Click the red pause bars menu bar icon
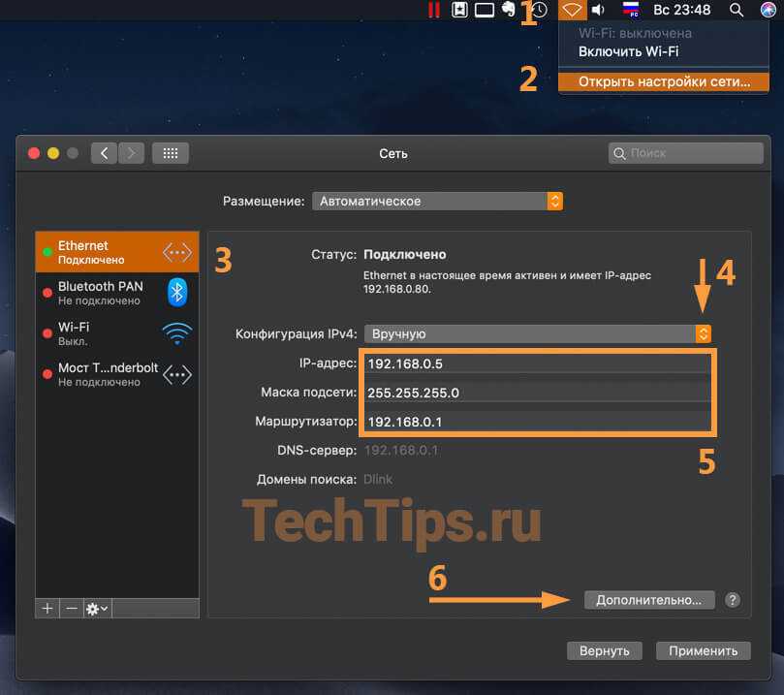Image resolution: width=784 pixels, height=695 pixels. [434, 10]
